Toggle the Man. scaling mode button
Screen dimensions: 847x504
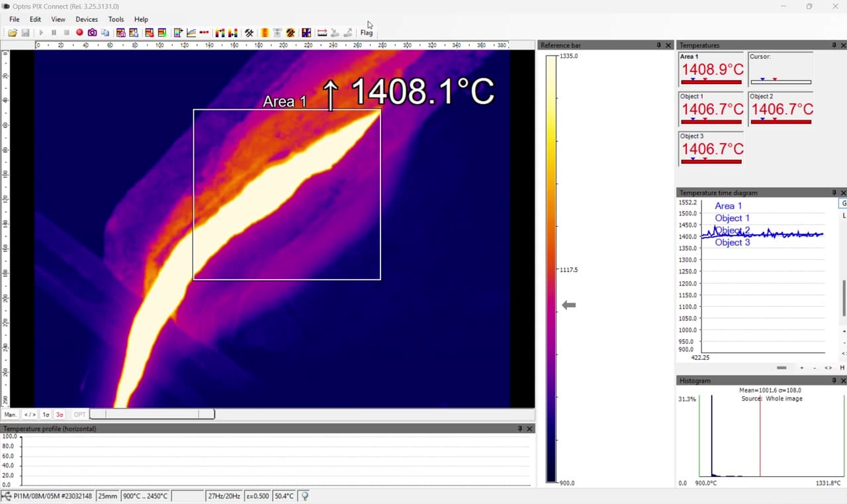pos(11,415)
